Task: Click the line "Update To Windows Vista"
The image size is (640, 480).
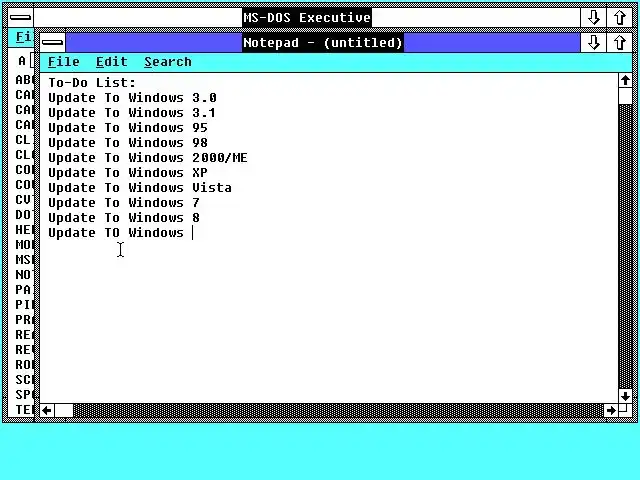Action: click(x=140, y=188)
